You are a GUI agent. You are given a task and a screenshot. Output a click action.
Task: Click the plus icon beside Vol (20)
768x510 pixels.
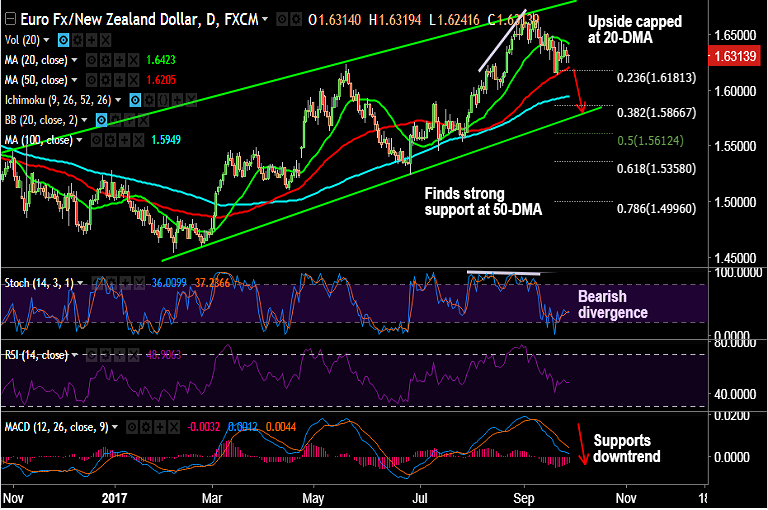92,40
